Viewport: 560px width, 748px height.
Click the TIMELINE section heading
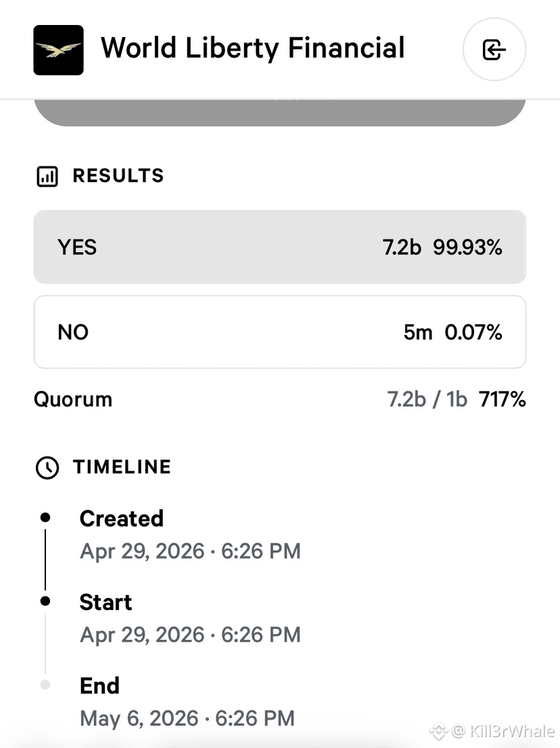[x=122, y=467]
